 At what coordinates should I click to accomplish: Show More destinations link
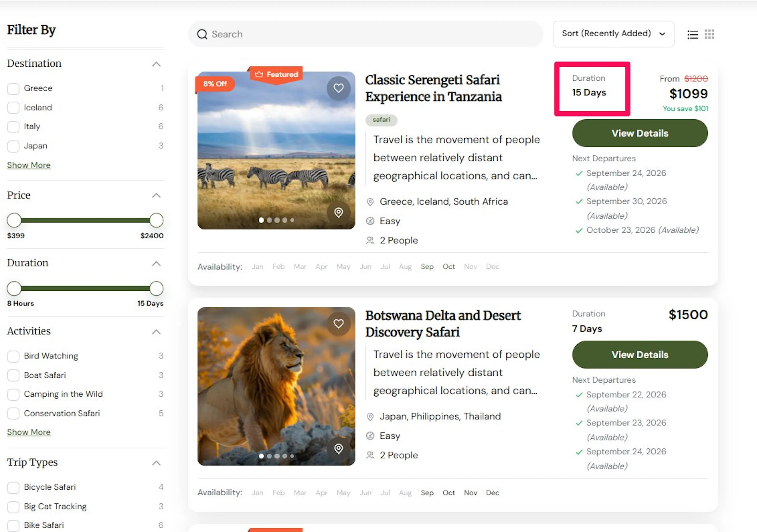(x=29, y=165)
